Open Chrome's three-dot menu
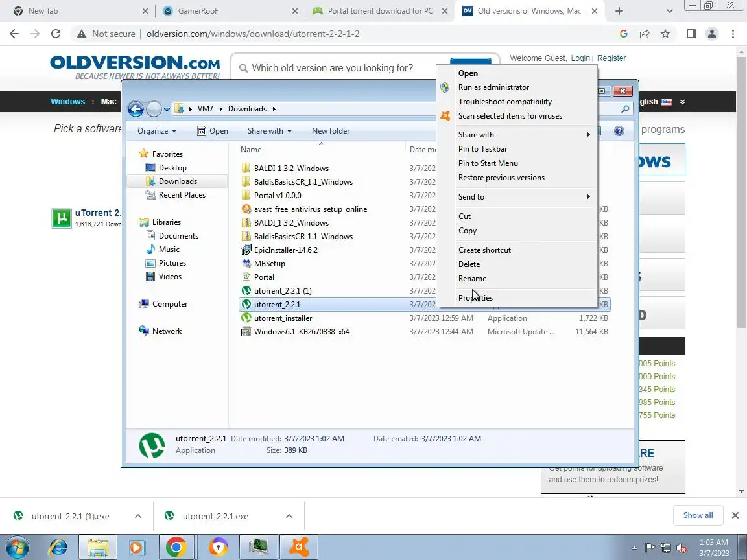Image resolution: width=747 pixels, height=560 pixels. 733,34
